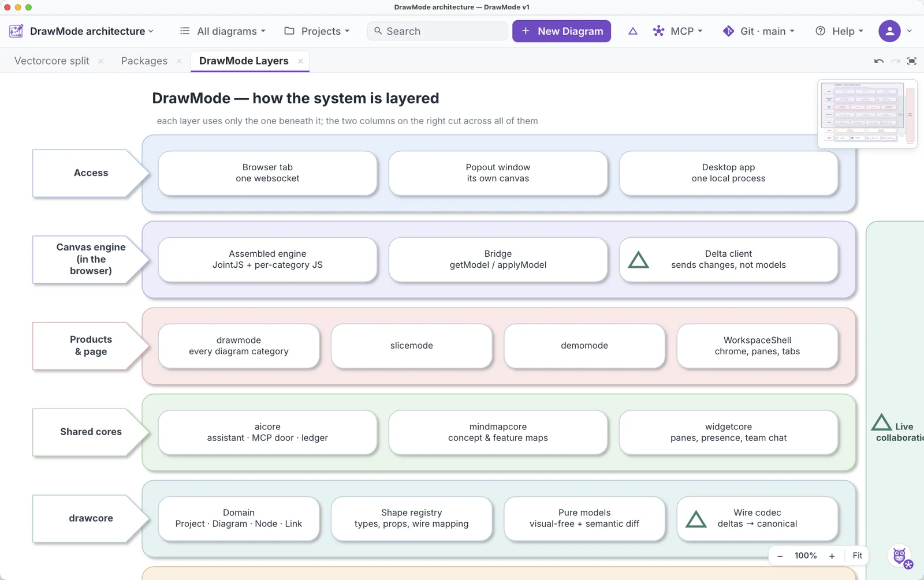Select the drawcore layer label
The width and height of the screenshot is (924, 580).
point(91,518)
